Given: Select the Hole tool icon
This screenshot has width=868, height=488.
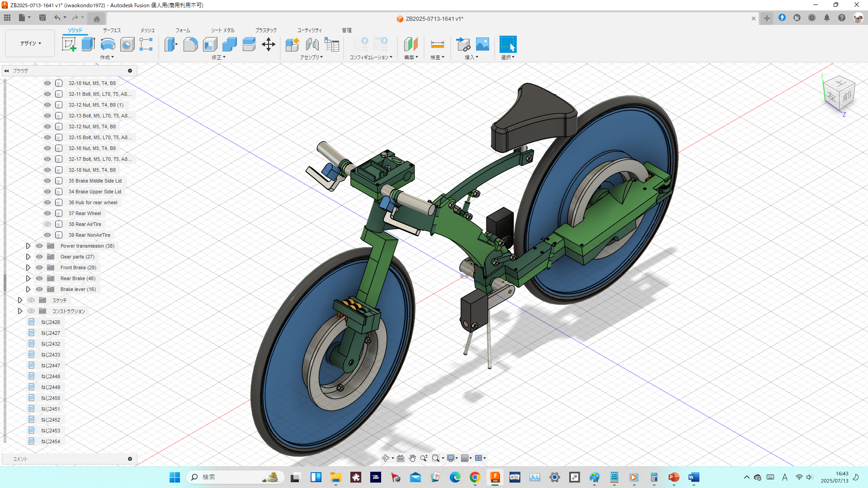Looking at the screenshot, I should (127, 44).
